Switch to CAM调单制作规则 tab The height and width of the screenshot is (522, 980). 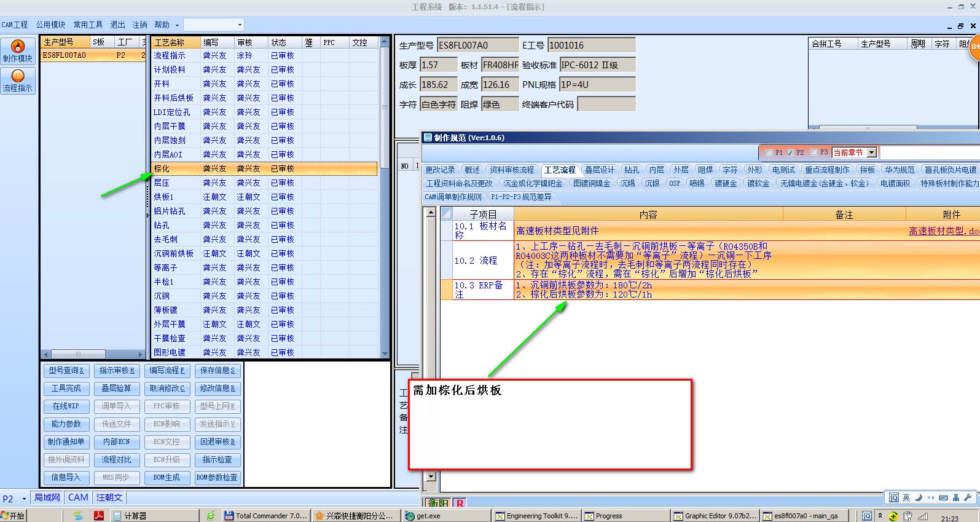tap(453, 197)
